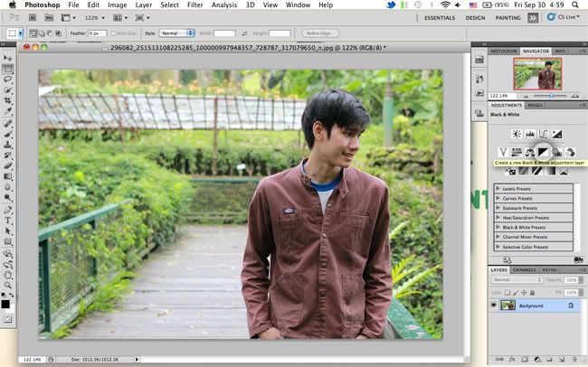The height and width of the screenshot is (367, 588).
Task: Toggle Lock transparent pixels in Layers panel
Action: coord(507,292)
